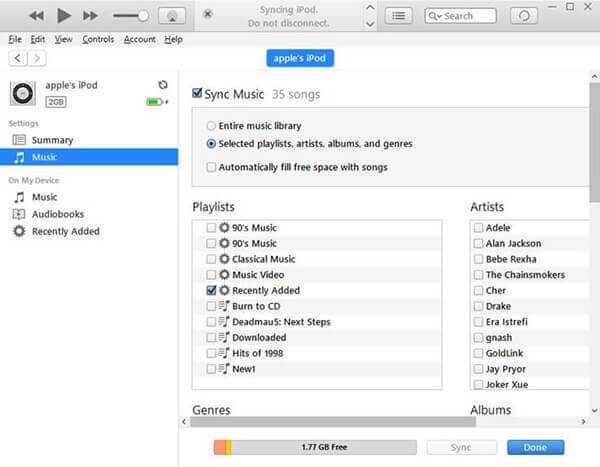Click the blue Done button

point(535,447)
